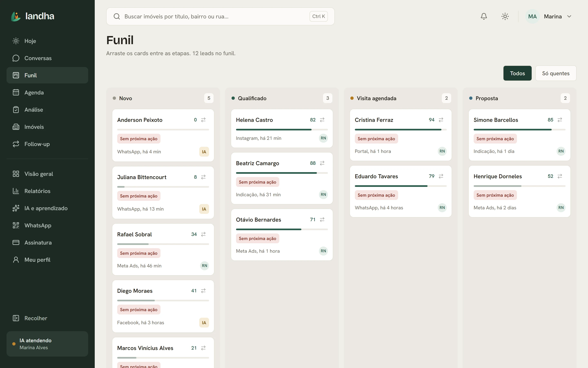Click 'Instagram, há 21 min' text
The height and width of the screenshot is (368, 588).
[258, 138]
